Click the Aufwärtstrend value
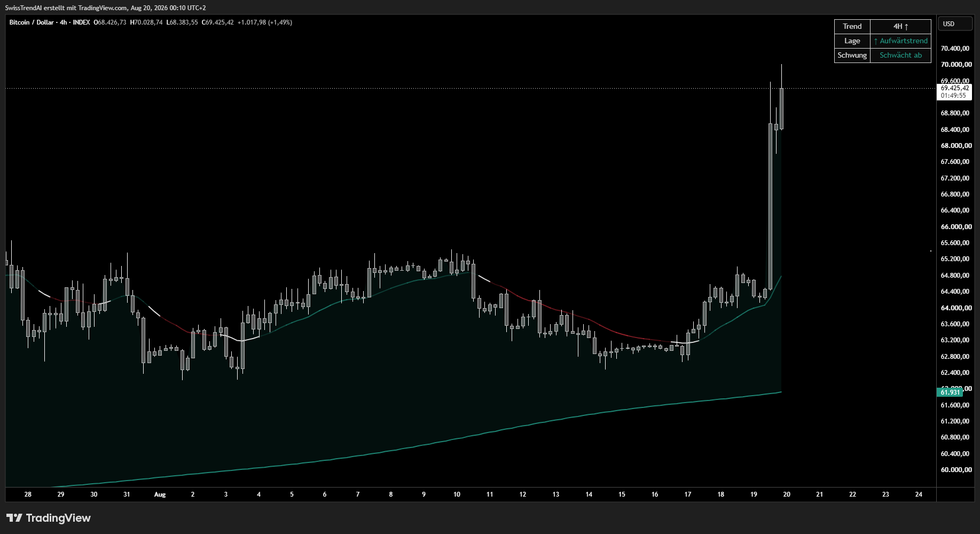Viewport: 980px width, 534px height. (x=901, y=41)
